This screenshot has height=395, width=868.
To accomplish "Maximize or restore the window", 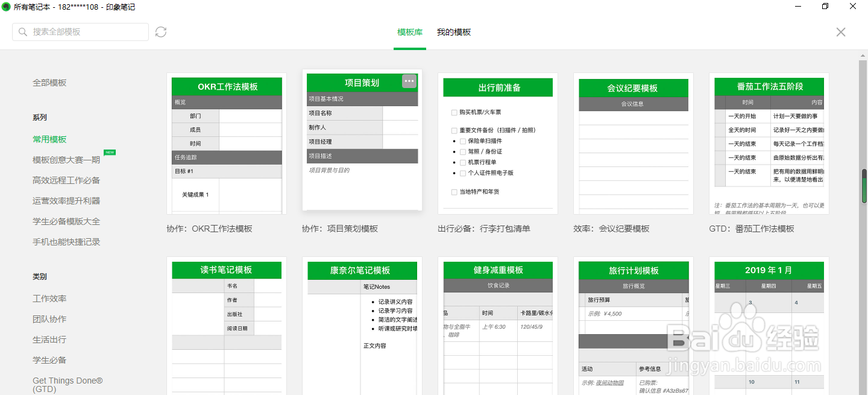I will point(825,7).
